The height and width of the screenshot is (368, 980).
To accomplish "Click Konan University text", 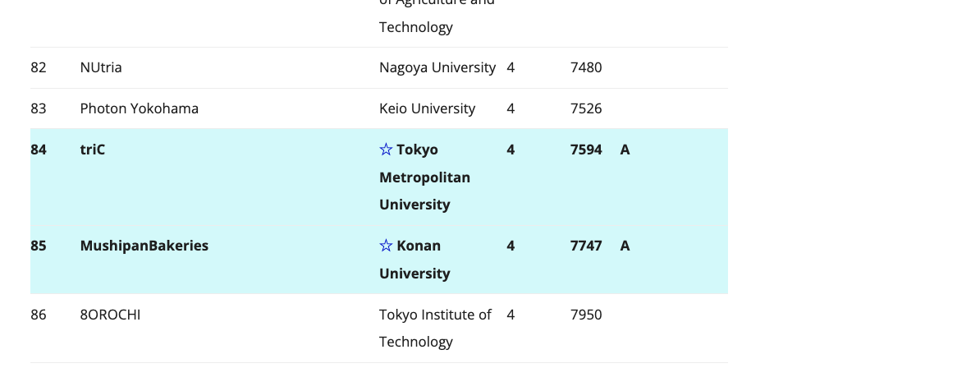I will [x=415, y=260].
